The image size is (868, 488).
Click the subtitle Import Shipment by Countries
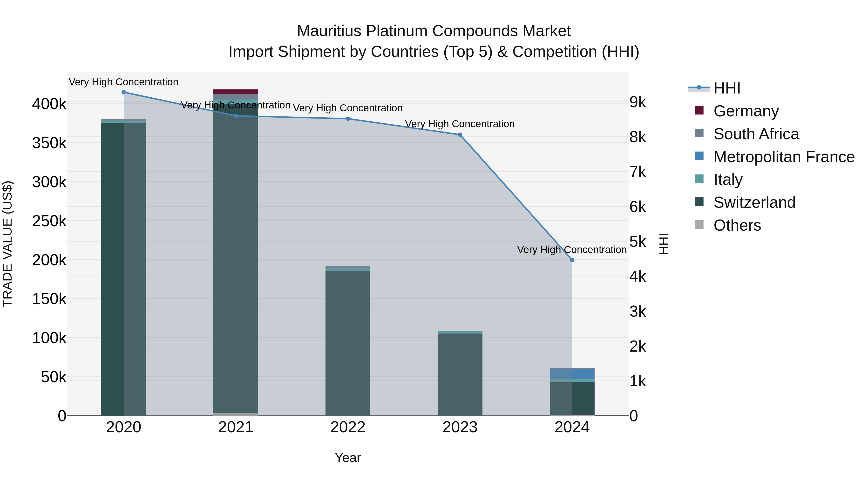click(434, 52)
